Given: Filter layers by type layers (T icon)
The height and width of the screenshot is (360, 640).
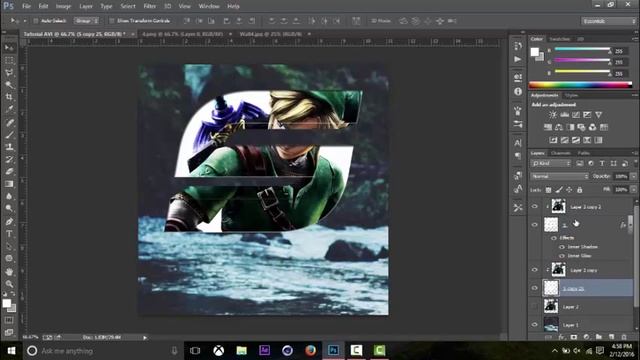Looking at the screenshot, I should pos(602,163).
